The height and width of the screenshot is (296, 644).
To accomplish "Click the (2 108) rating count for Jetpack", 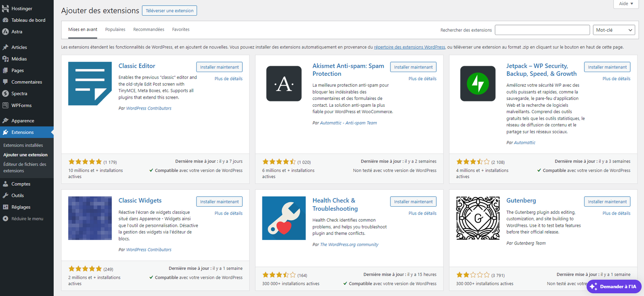I will [498, 162].
